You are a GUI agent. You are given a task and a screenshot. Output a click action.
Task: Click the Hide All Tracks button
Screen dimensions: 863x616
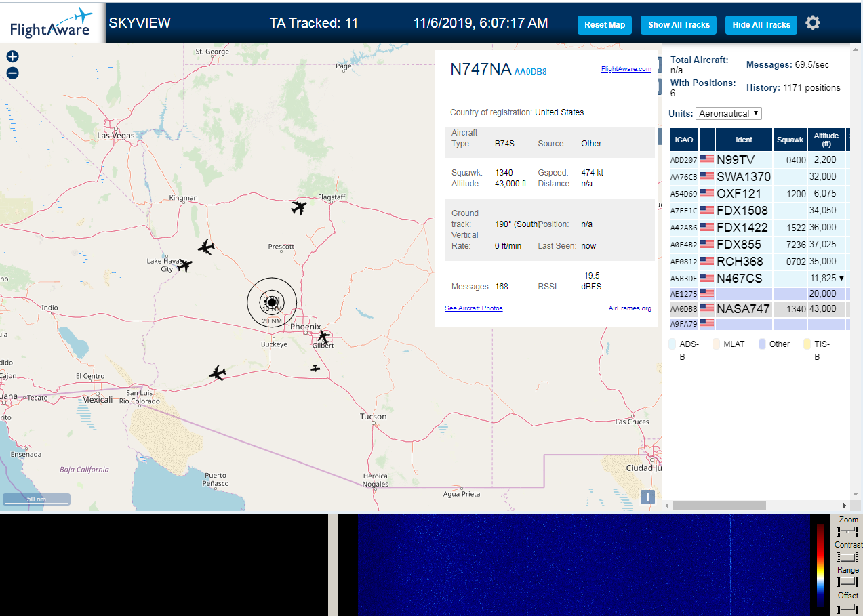[761, 25]
